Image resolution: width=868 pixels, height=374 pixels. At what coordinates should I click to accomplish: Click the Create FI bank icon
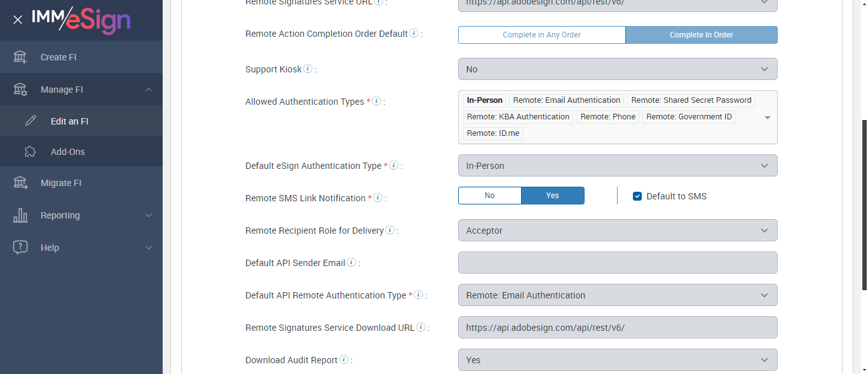[20, 57]
